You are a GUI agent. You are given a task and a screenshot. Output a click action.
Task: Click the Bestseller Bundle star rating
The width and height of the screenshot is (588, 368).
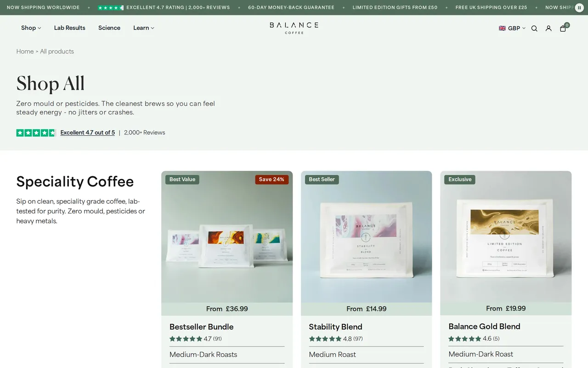pyautogui.click(x=186, y=339)
